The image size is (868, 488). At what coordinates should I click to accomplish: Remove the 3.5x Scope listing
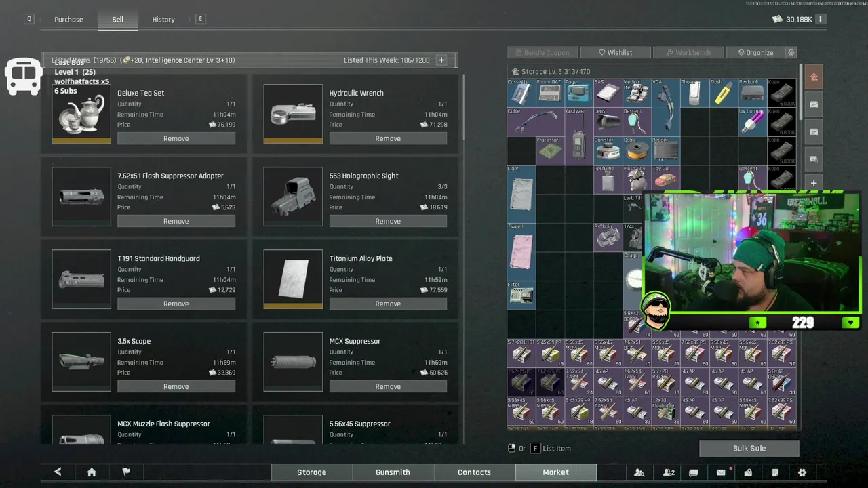point(176,386)
